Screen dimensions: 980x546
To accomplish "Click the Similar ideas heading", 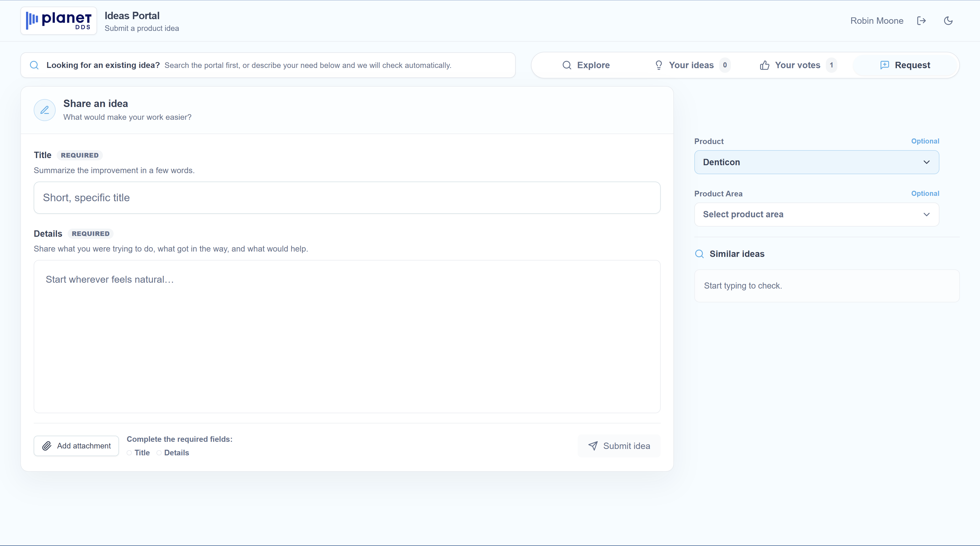I will pos(737,254).
